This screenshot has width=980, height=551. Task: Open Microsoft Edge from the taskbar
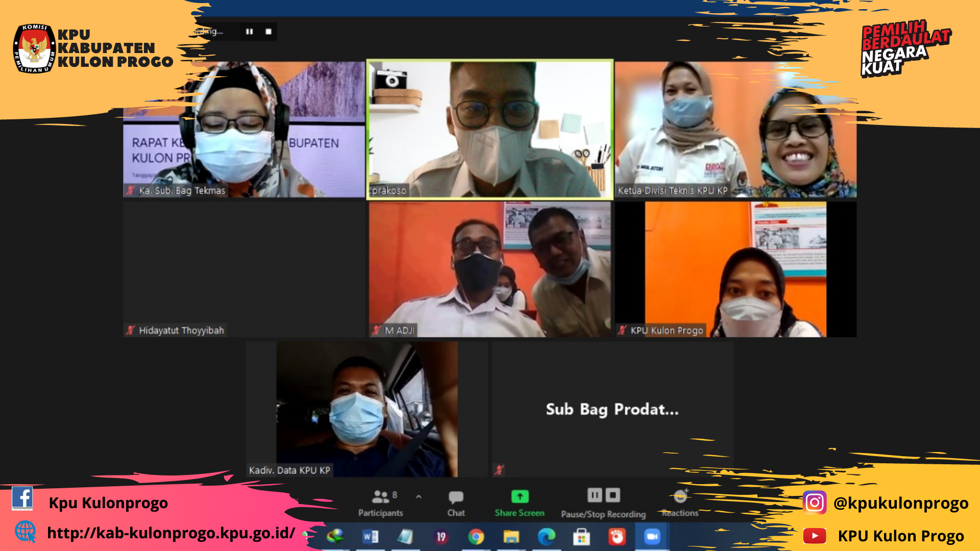546,537
